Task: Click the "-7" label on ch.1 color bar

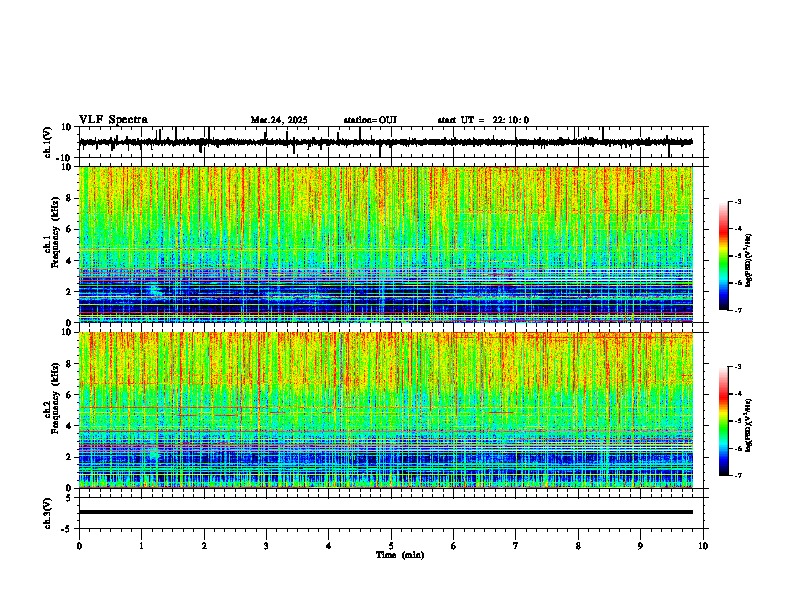Action: [x=737, y=310]
